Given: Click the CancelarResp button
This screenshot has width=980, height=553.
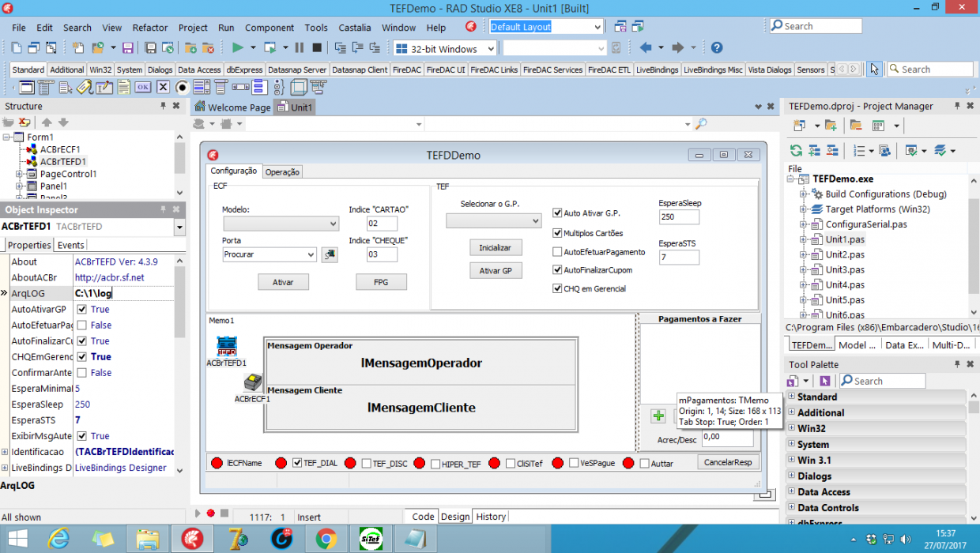Looking at the screenshot, I should pos(728,462).
